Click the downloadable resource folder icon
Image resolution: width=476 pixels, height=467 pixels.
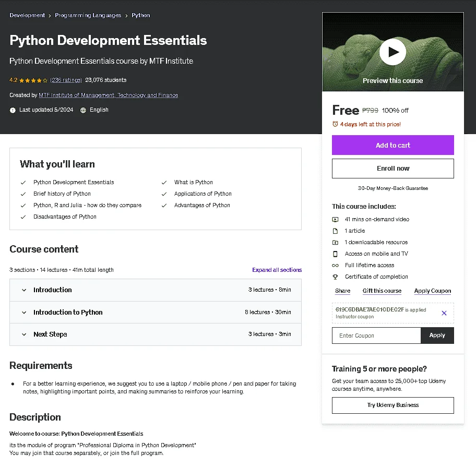(x=335, y=243)
